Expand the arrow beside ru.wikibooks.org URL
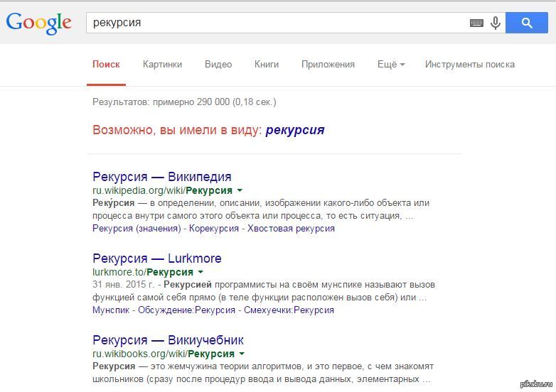Image resolution: width=556 pixels, height=392 pixels. [242, 354]
